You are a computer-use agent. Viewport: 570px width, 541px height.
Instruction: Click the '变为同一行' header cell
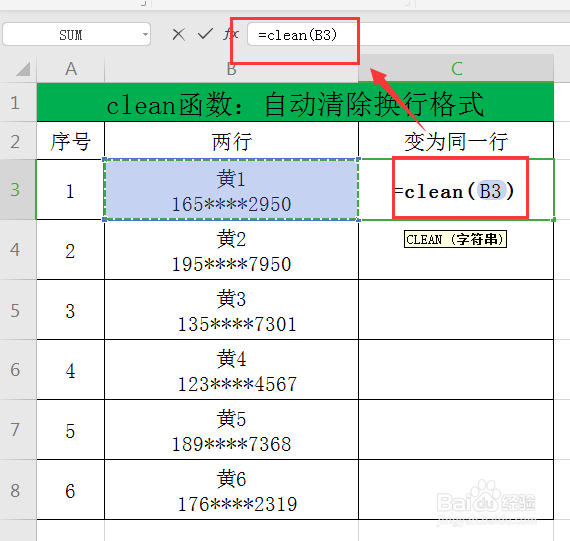point(456,141)
